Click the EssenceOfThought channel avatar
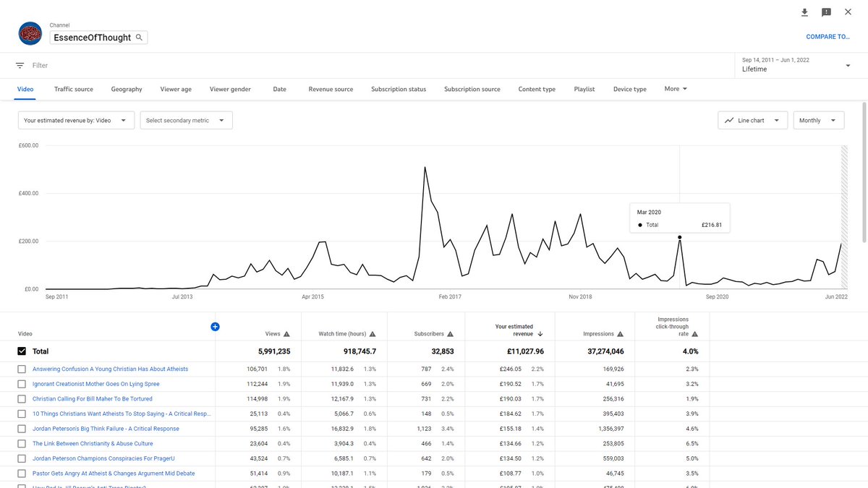This screenshot has width=868, height=488. (30, 33)
